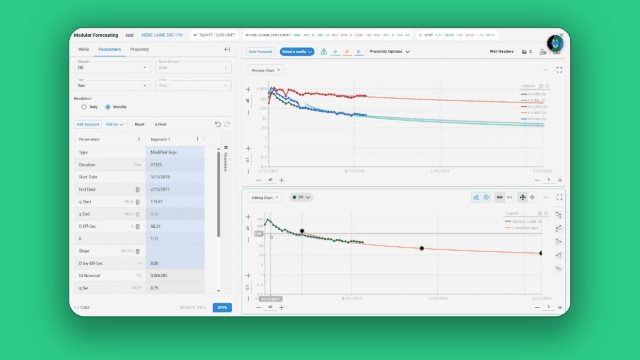Screen dimensions: 640x360
Task: Select the Daily resolution radio button
Action: click(x=84, y=107)
